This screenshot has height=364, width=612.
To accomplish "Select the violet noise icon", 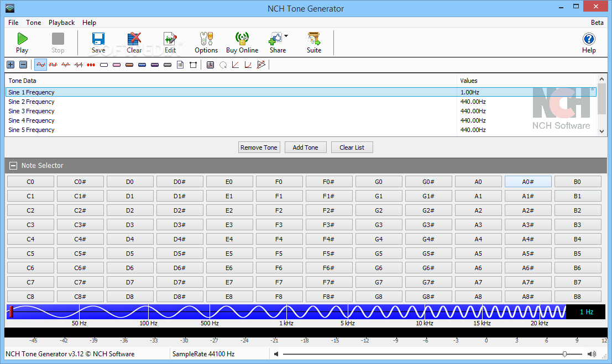I will (x=155, y=65).
